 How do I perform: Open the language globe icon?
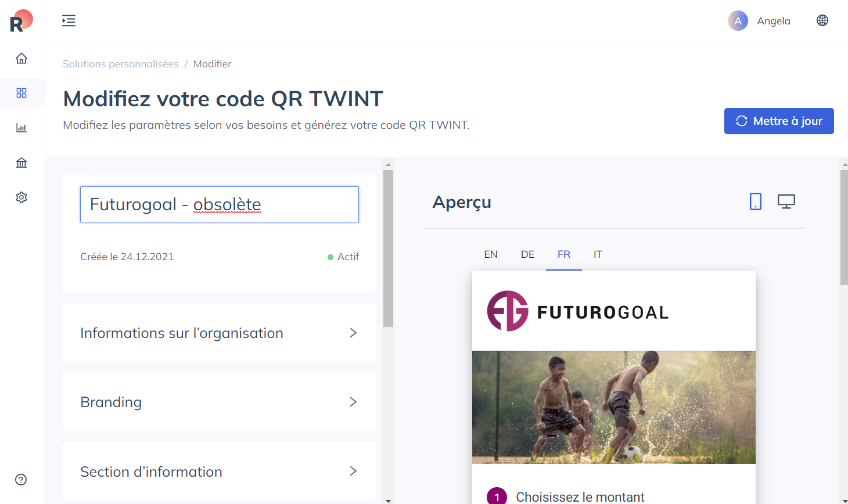coord(822,20)
